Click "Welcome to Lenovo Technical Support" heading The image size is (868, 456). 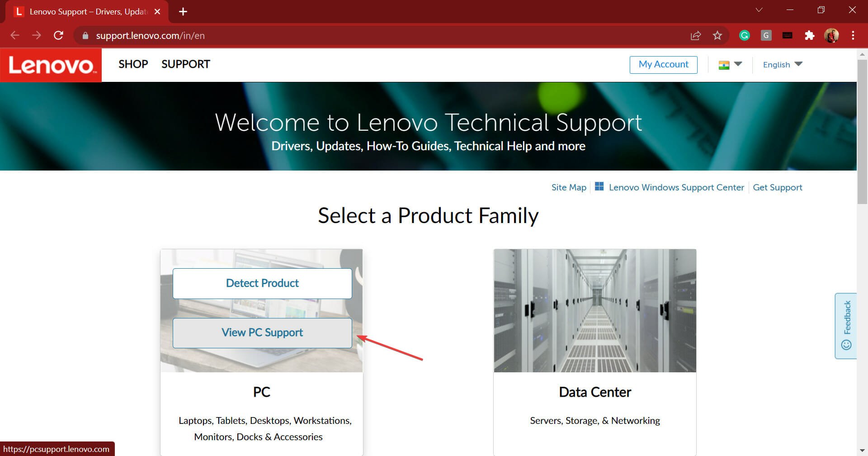(x=428, y=123)
